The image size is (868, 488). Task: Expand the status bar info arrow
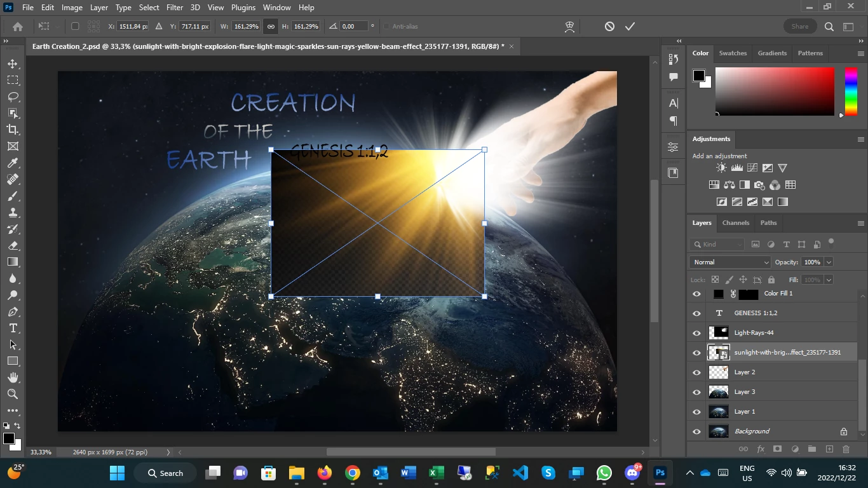tap(168, 452)
